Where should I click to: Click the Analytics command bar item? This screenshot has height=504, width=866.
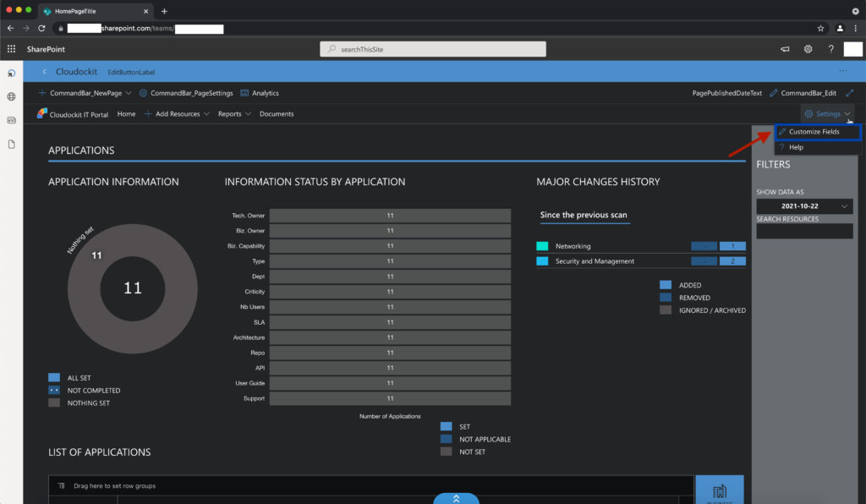pos(260,93)
